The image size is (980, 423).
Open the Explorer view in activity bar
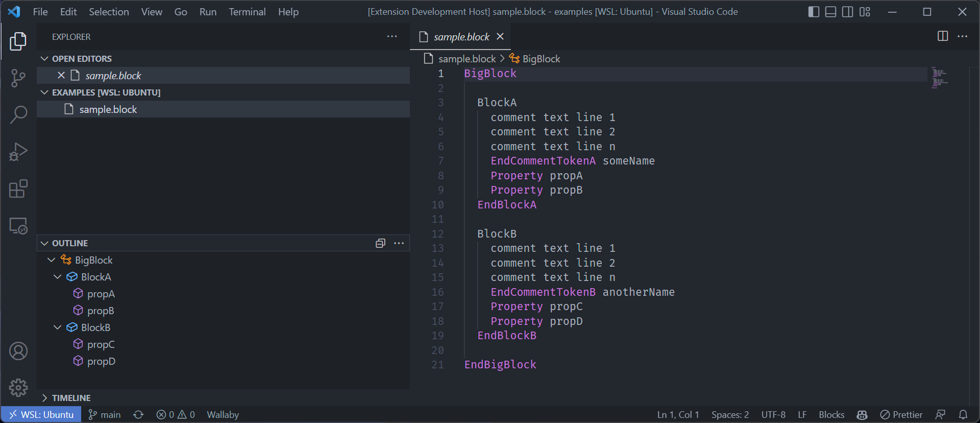(x=18, y=41)
